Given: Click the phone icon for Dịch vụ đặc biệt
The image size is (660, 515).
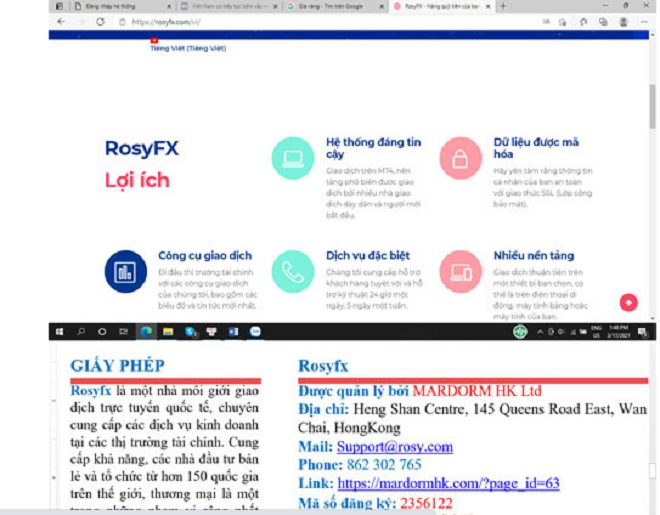Looking at the screenshot, I should coord(293,271).
